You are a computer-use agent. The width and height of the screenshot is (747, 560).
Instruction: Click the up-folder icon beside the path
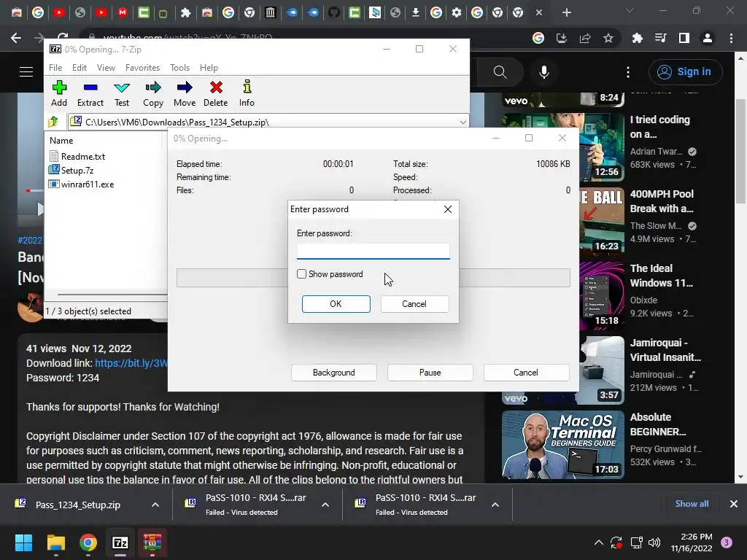point(53,122)
